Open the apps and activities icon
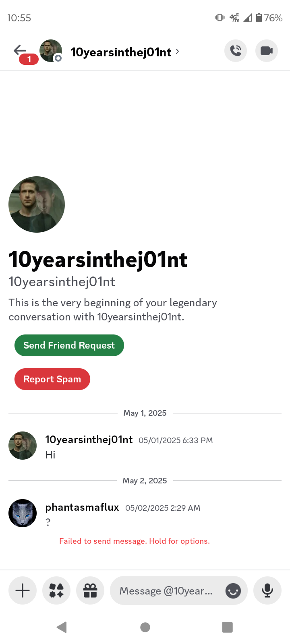290x644 pixels. (x=56, y=590)
